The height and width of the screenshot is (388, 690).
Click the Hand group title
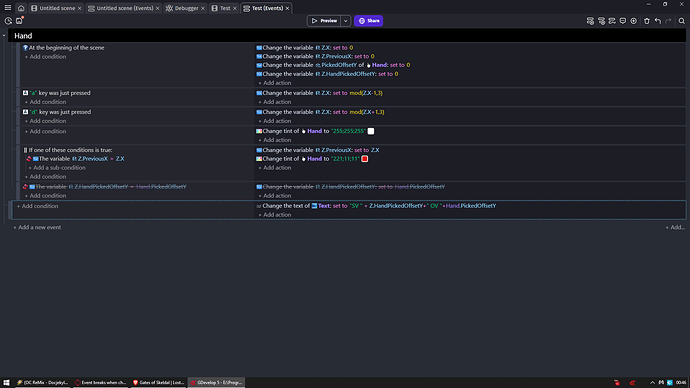(23, 36)
